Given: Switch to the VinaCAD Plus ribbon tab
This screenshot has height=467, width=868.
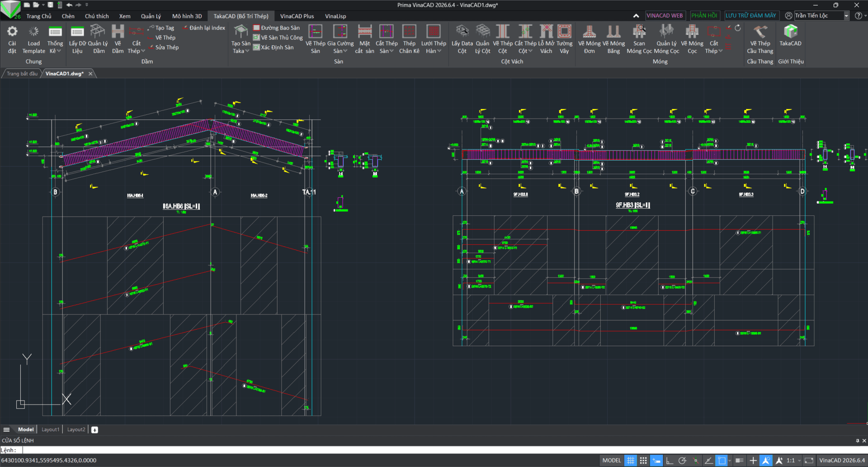Looking at the screenshot, I should (x=297, y=16).
